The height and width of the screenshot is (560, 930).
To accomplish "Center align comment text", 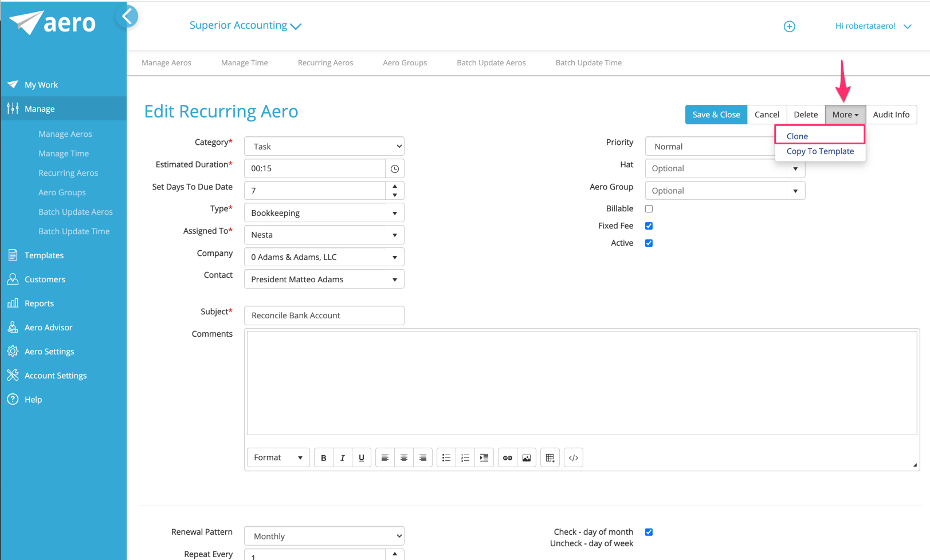I will pyautogui.click(x=404, y=458).
